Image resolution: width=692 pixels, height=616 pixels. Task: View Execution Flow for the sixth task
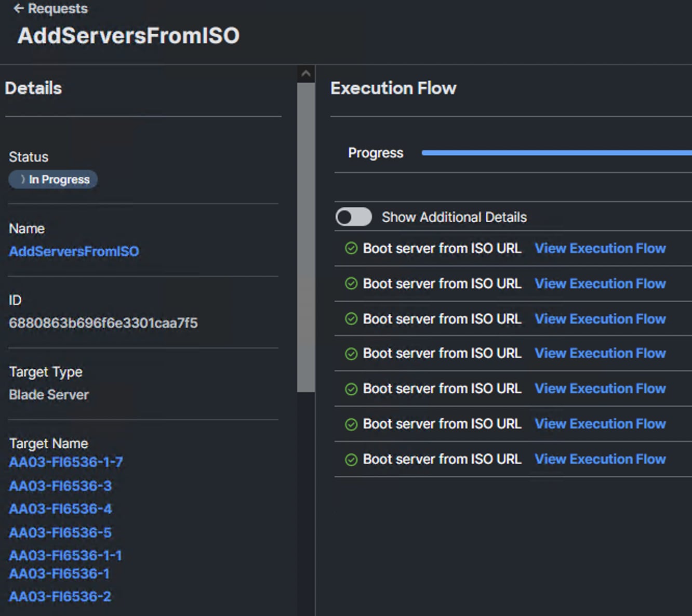(x=600, y=424)
